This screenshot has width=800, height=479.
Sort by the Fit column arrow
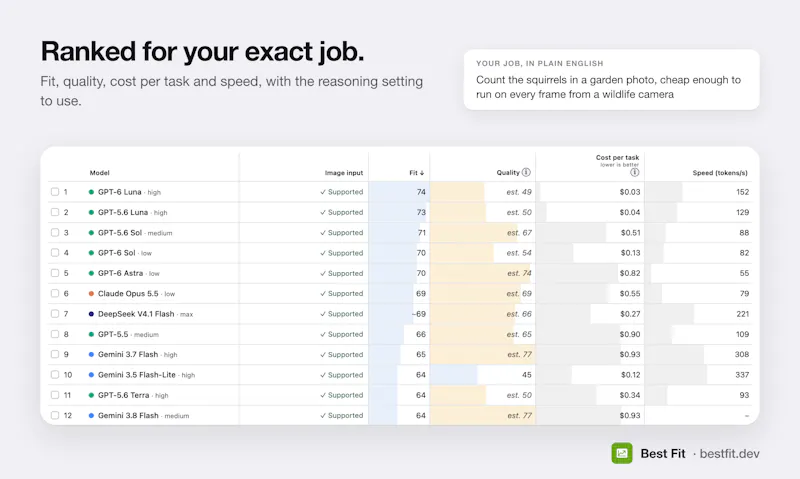pyautogui.click(x=422, y=173)
